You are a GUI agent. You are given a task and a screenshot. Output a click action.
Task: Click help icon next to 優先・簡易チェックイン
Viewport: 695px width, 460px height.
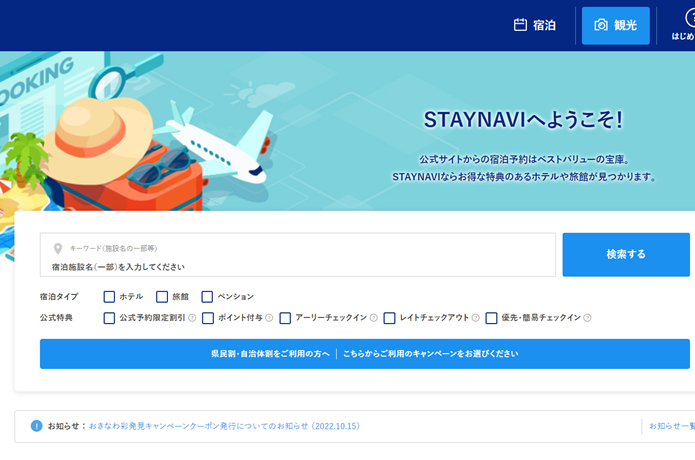tap(587, 318)
